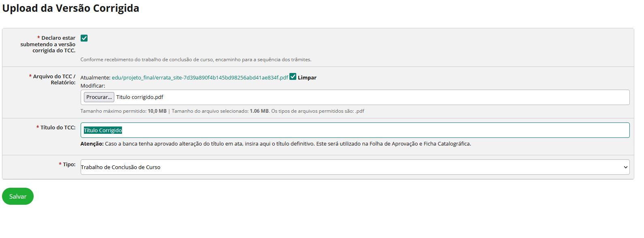Click the bold 'Atenção:' warning text
This screenshot has height=238, width=644.
tap(92, 144)
